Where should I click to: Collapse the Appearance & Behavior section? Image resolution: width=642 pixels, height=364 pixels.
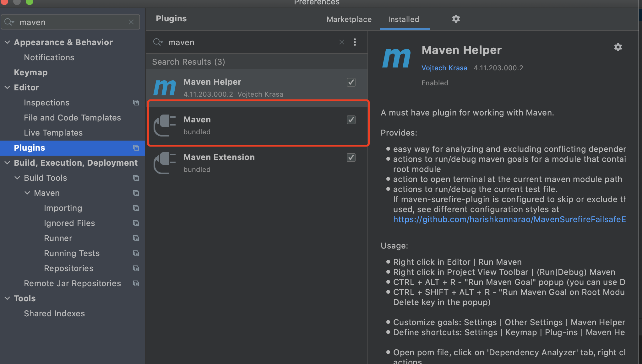click(x=7, y=42)
